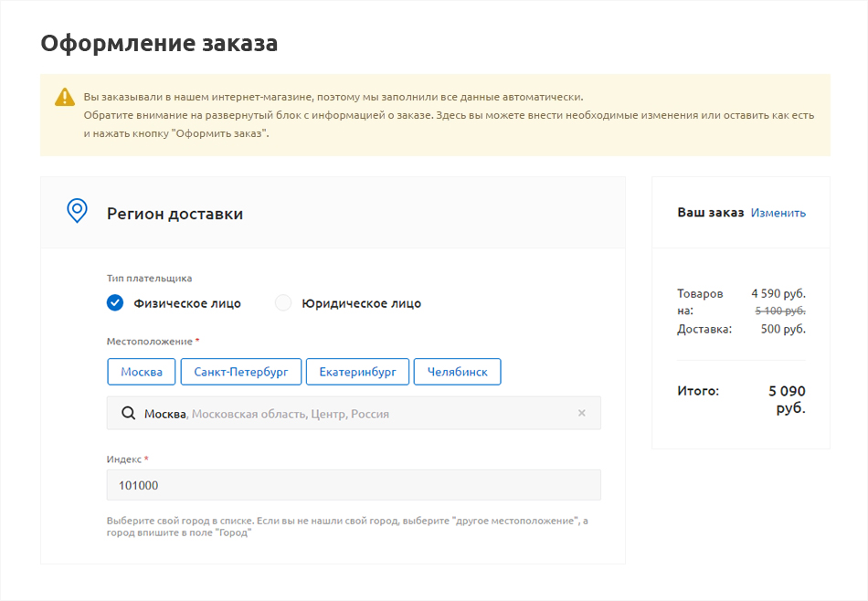Pick Челябинск as the location
Screen dimensions: 868x601
457,372
